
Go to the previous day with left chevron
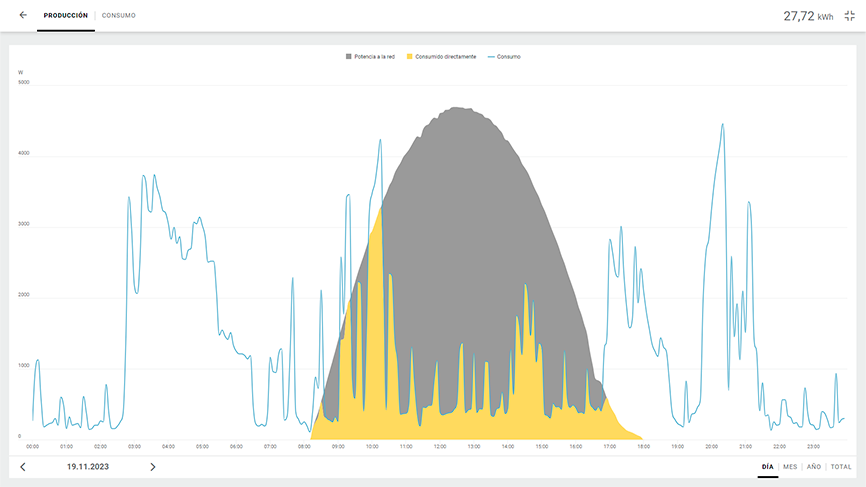coord(23,467)
